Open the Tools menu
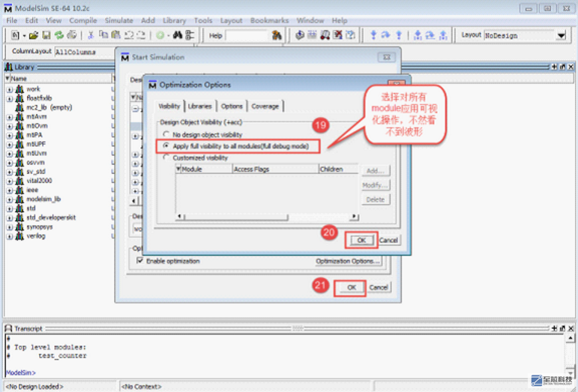 tap(203, 21)
